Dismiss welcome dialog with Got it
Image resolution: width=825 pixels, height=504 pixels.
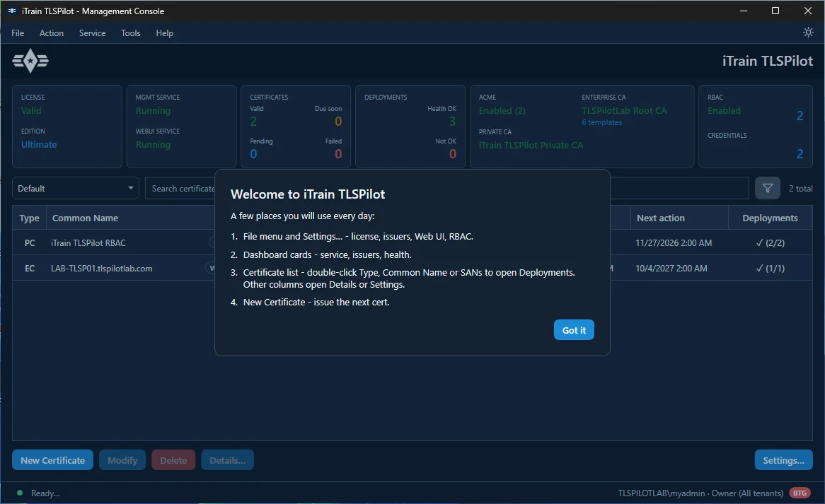tap(574, 330)
